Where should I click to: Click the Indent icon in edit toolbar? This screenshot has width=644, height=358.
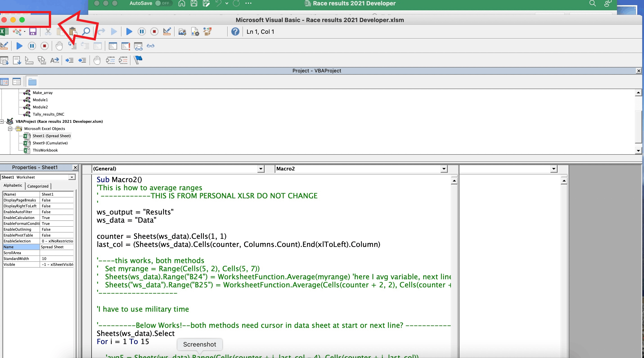(x=69, y=60)
